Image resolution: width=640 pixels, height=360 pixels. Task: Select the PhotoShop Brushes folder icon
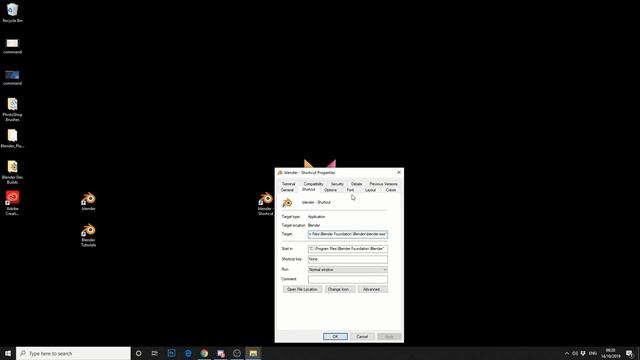point(12,109)
